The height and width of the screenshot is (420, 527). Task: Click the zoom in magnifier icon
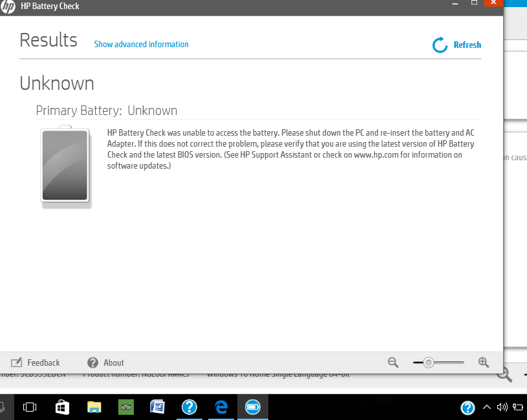click(x=483, y=362)
